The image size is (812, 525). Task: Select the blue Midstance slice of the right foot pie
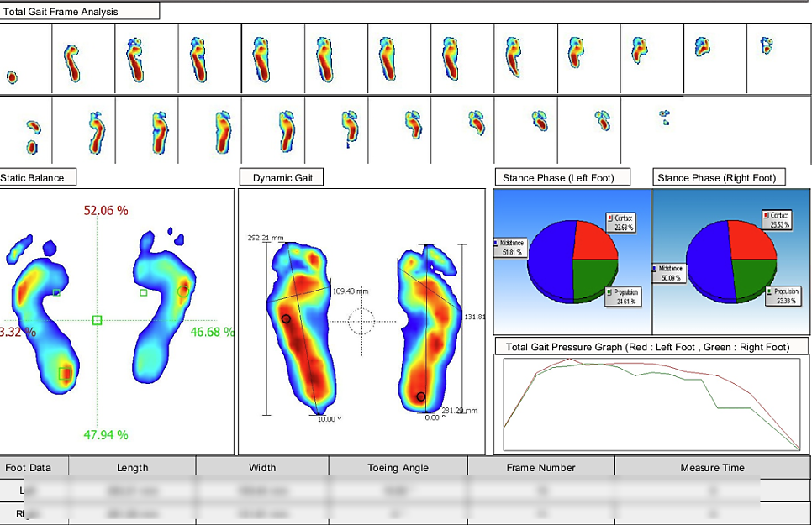709,261
